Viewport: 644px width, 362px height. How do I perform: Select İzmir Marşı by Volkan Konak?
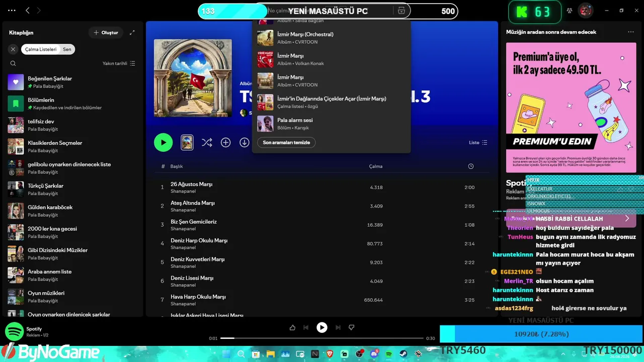pyautogui.click(x=331, y=59)
